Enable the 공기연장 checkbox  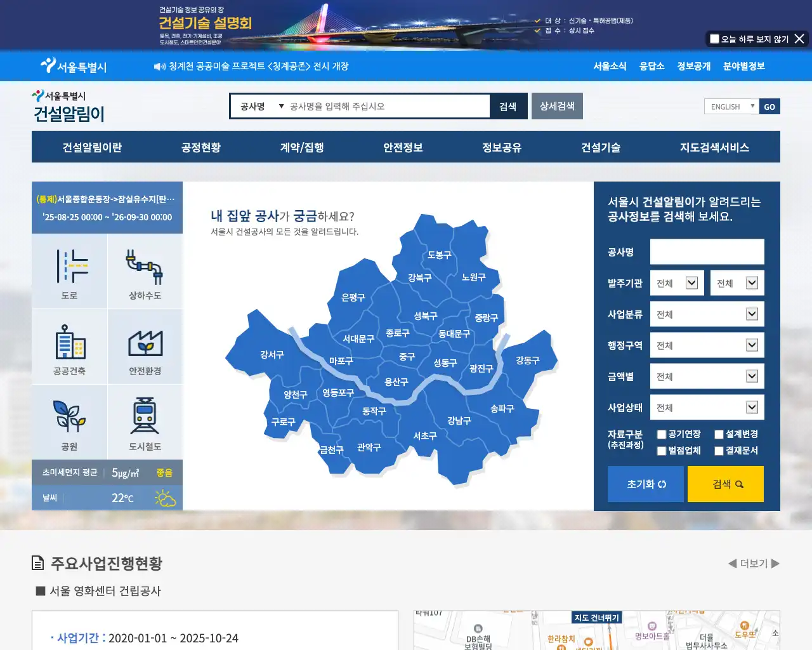(662, 434)
